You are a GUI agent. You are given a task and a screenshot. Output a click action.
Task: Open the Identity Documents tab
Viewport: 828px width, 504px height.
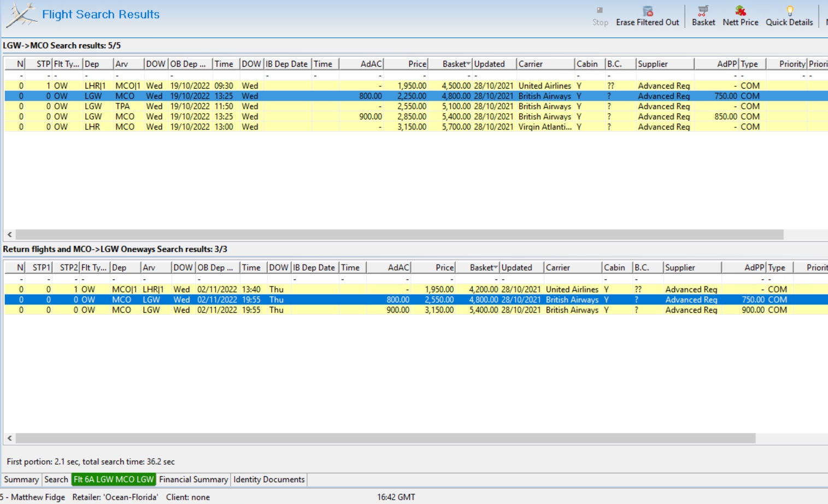[x=269, y=479]
